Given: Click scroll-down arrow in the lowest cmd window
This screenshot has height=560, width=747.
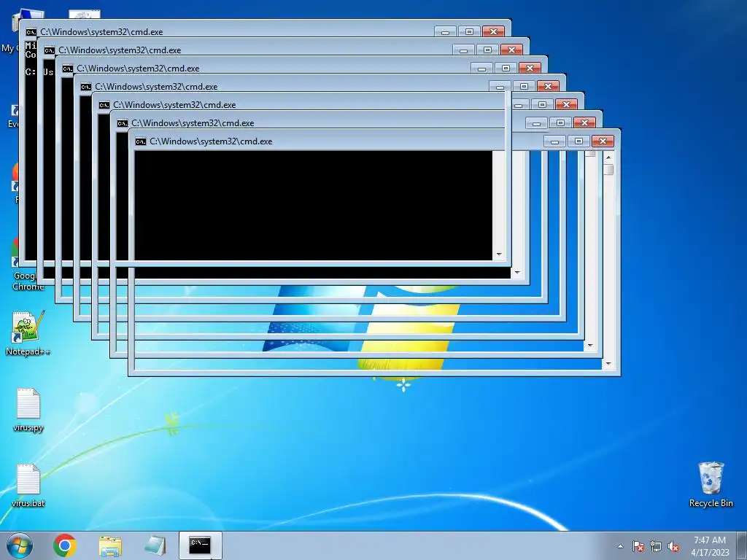Looking at the screenshot, I should coord(608,364).
